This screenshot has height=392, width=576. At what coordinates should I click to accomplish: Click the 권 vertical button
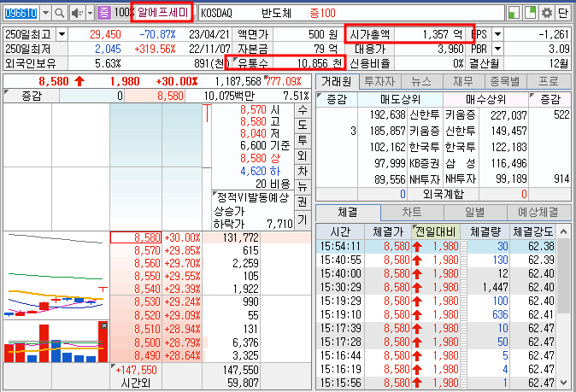302,202
